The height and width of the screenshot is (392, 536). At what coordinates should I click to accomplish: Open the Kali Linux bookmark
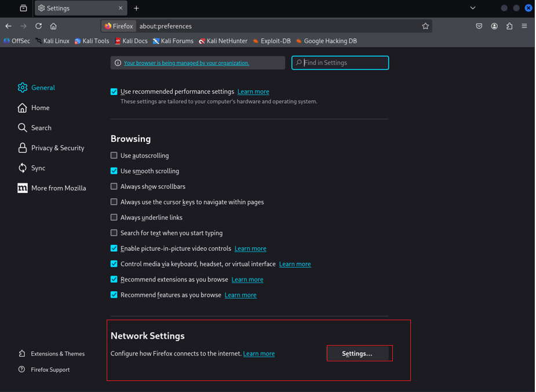pos(53,41)
